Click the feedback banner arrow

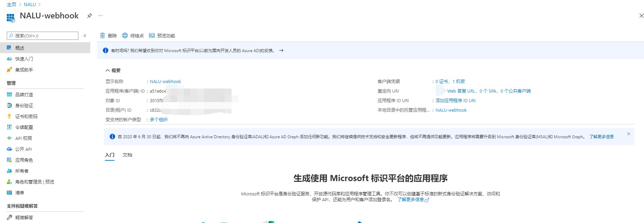click(281, 50)
